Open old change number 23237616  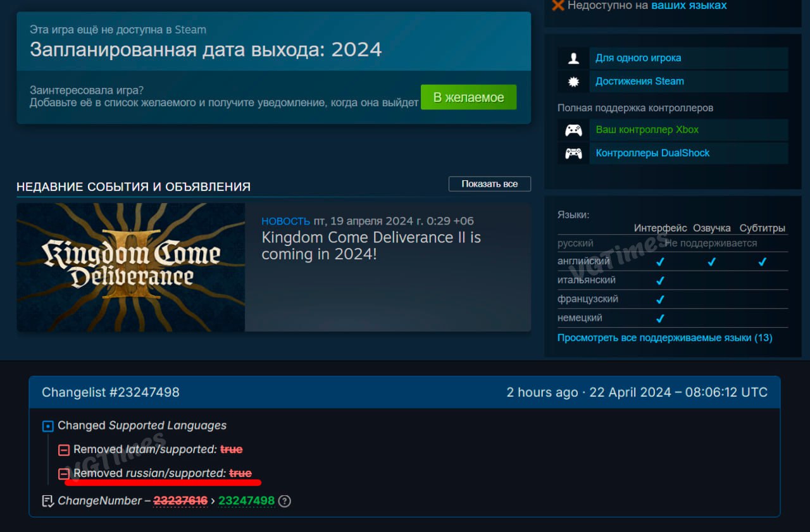tap(180, 500)
